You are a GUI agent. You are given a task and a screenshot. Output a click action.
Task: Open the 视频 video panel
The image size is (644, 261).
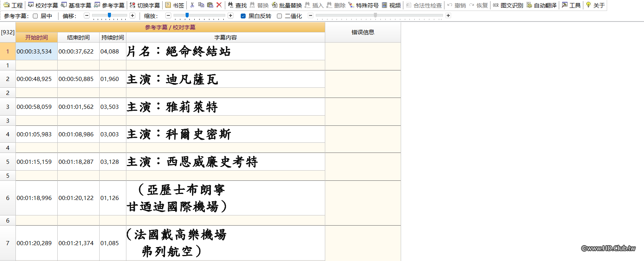[x=391, y=5]
